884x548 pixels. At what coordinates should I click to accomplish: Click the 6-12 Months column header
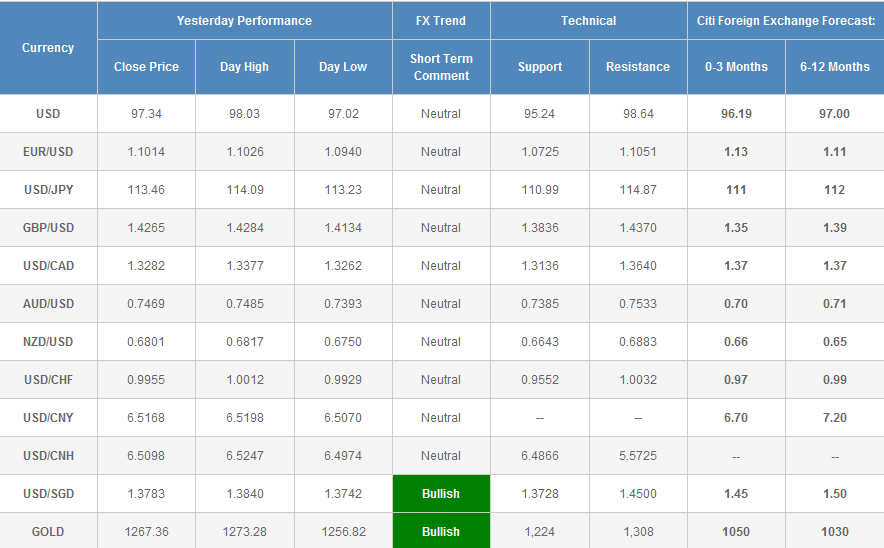(x=834, y=67)
